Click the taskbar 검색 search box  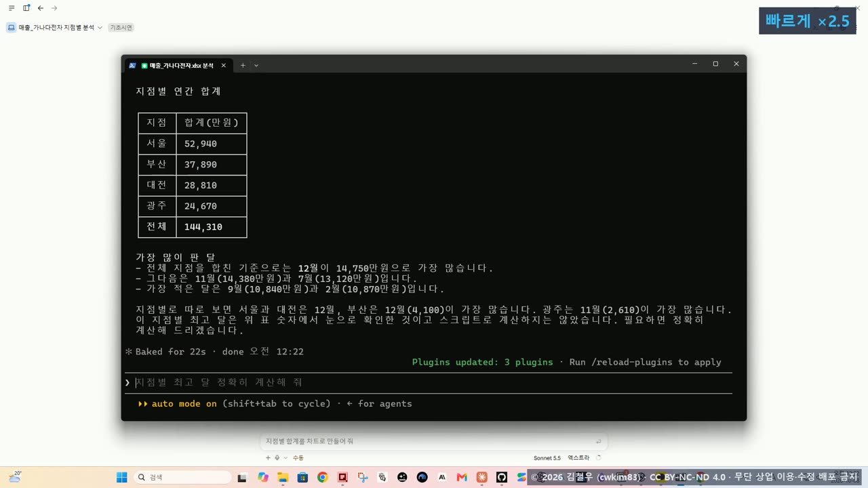click(x=182, y=477)
